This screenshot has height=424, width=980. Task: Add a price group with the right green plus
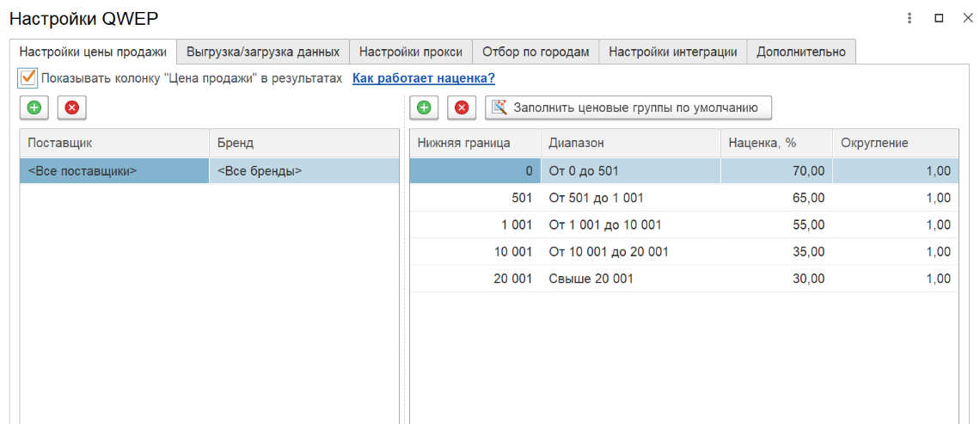(x=425, y=108)
